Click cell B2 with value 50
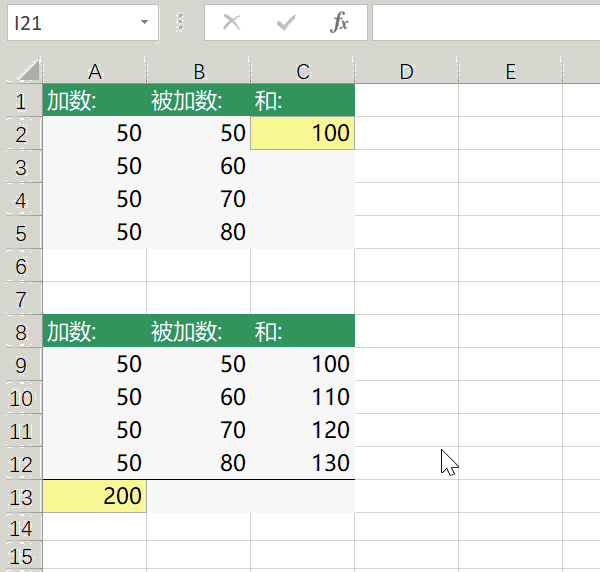The image size is (600, 572). click(x=199, y=134)
